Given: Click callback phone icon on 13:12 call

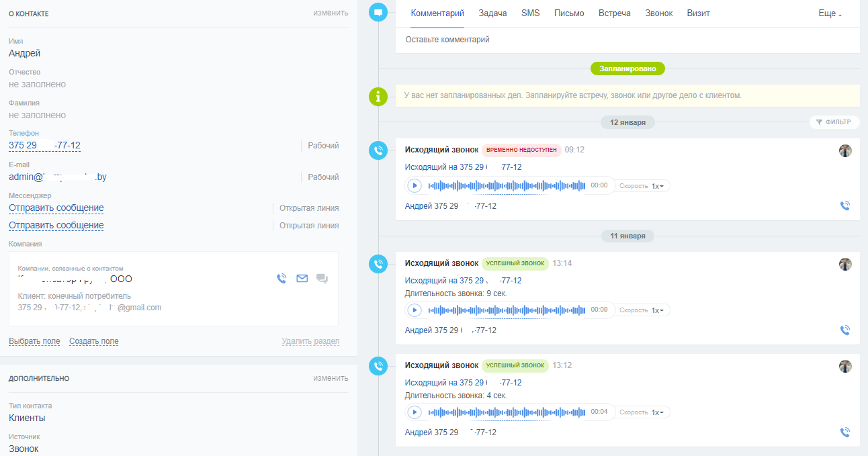Looking at the screenshot, I should 845,432.
